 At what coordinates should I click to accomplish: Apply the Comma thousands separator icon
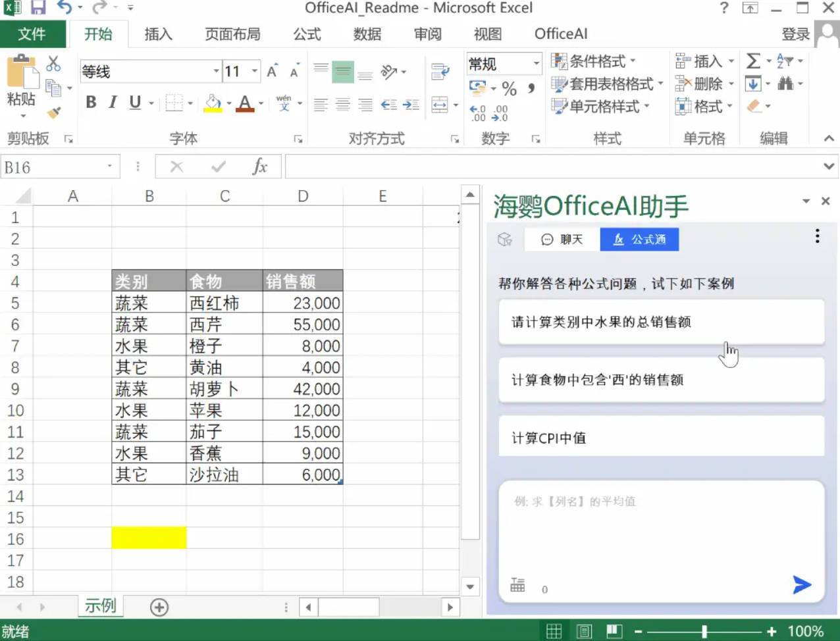pos(531,89)
